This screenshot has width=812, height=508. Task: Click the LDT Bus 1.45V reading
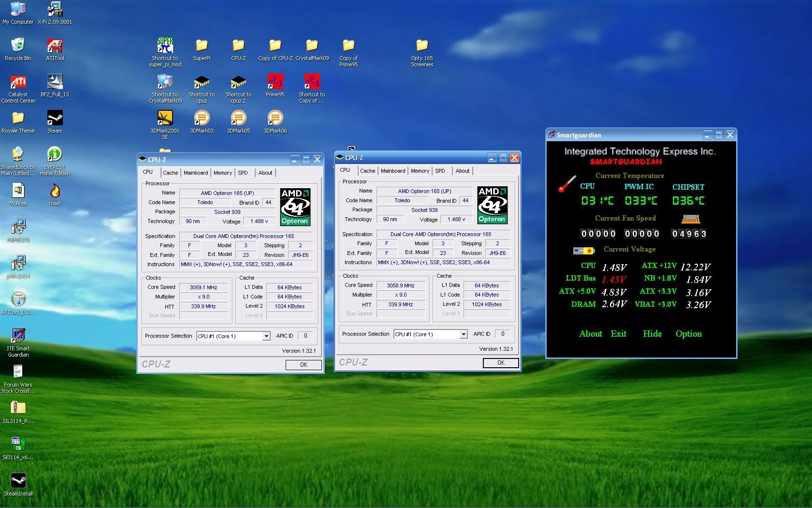pyautogui.click(x=614, y=279)
